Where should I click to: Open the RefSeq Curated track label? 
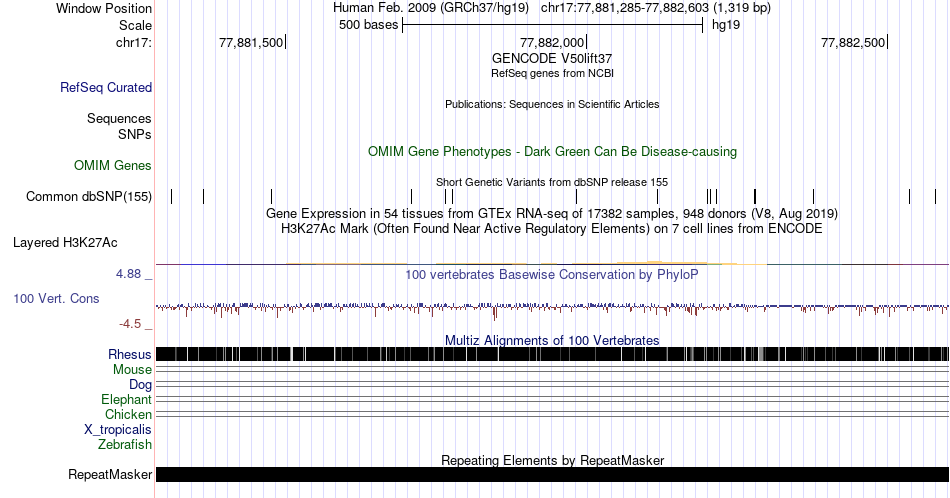105,87
